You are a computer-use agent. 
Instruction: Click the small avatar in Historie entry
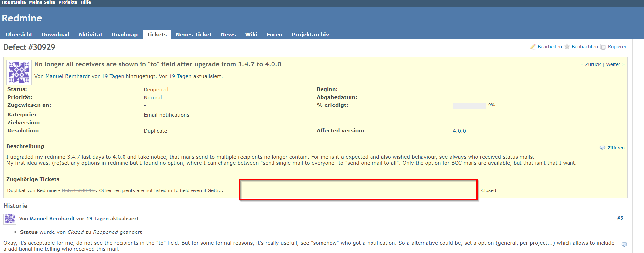[x=10, y=219]
